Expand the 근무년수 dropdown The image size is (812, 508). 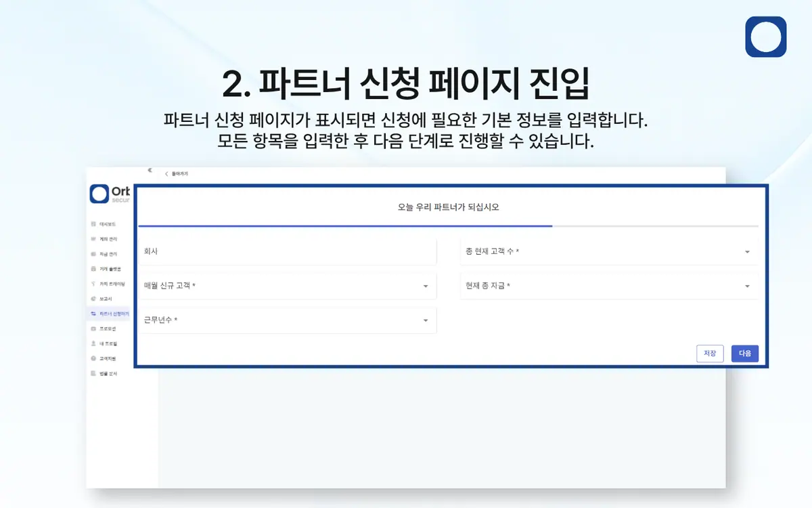click(x=288, y=320)
